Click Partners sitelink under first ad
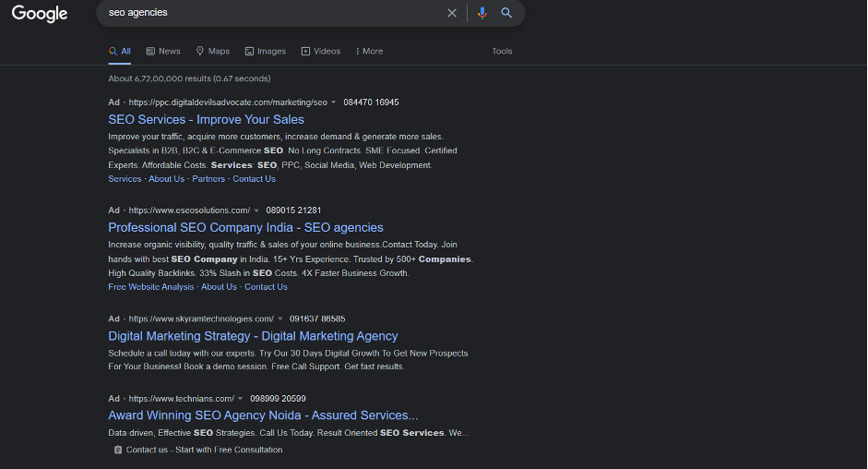Image resolution: width=868 pixels, height=469 pixels. point(208,179)
